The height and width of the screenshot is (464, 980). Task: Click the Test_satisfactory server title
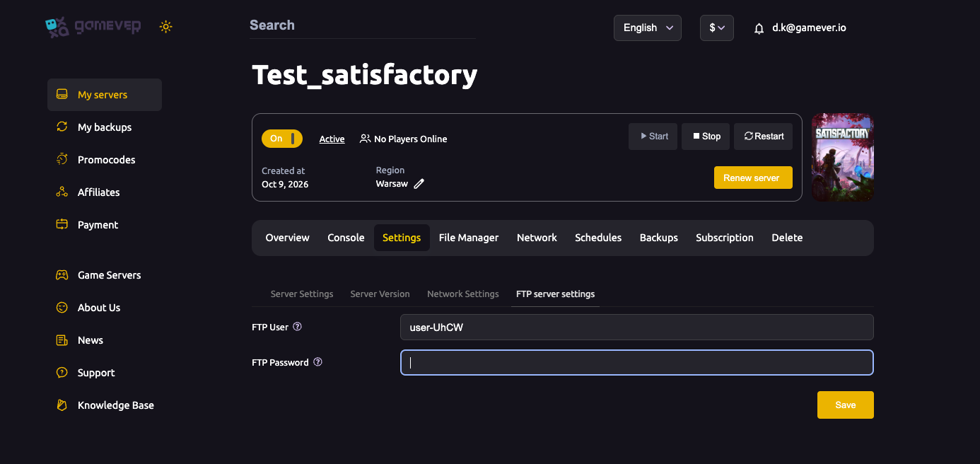[x=365, y=74]
